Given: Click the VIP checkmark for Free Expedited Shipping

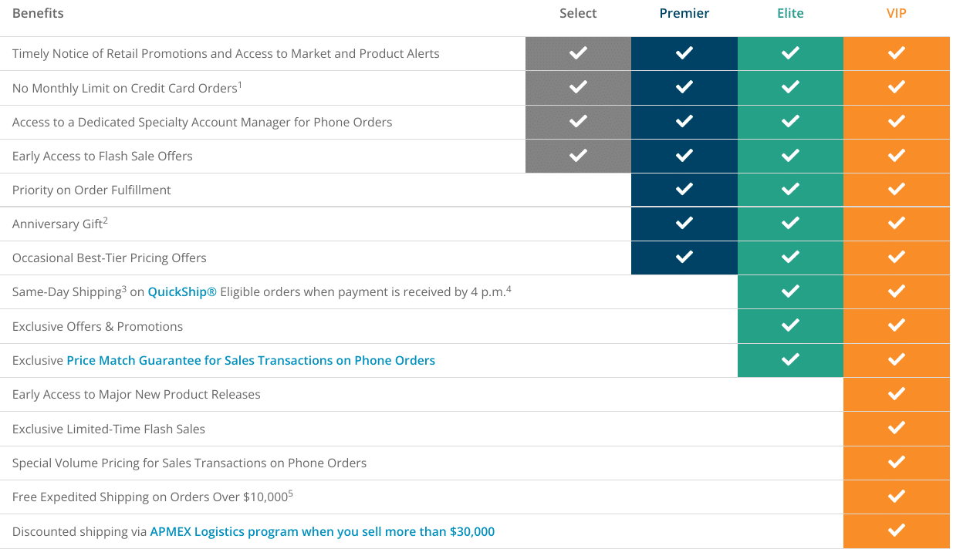Looking at the screenshot, I should tap(896, 497).
